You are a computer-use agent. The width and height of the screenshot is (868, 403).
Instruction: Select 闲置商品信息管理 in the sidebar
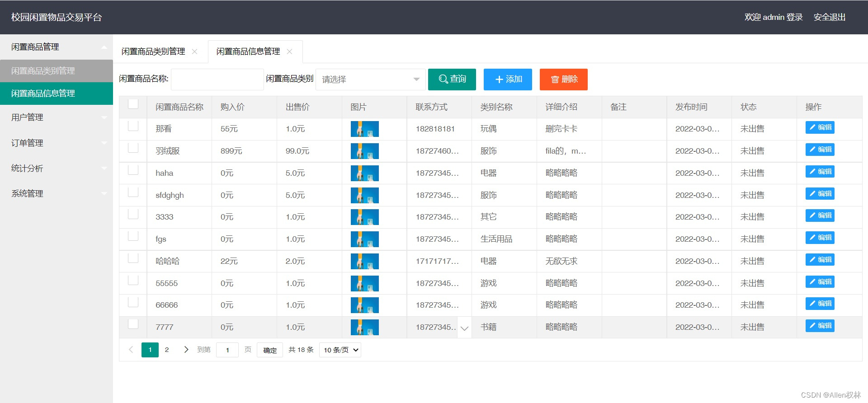point(57,94)
